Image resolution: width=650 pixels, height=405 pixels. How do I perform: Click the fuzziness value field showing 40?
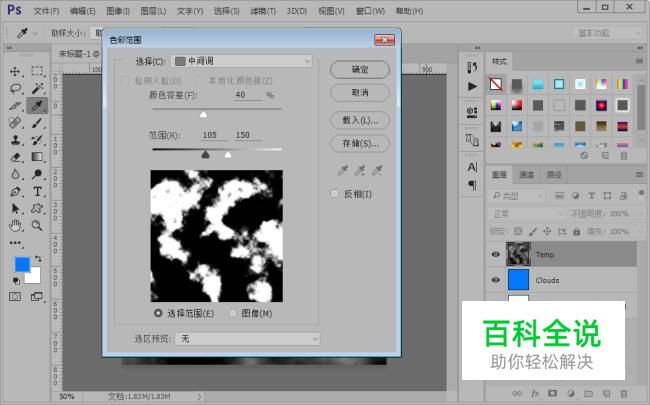[248, 95]
